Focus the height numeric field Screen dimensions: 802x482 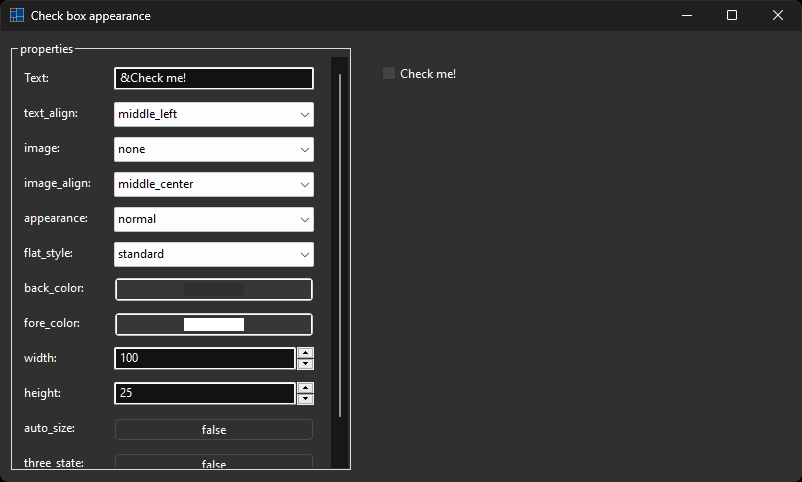[x=204, y=393]
